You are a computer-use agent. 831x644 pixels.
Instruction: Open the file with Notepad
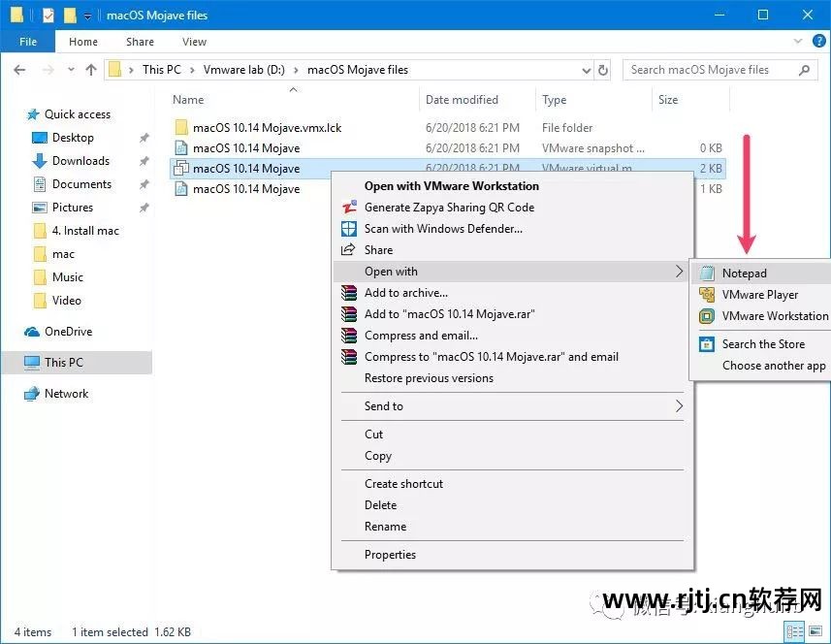(x=744, y=273)
